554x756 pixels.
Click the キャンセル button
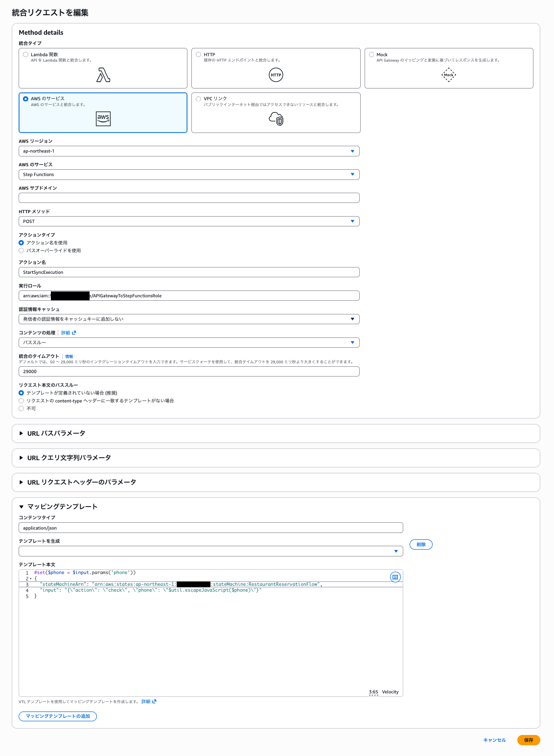coord(494,740)
